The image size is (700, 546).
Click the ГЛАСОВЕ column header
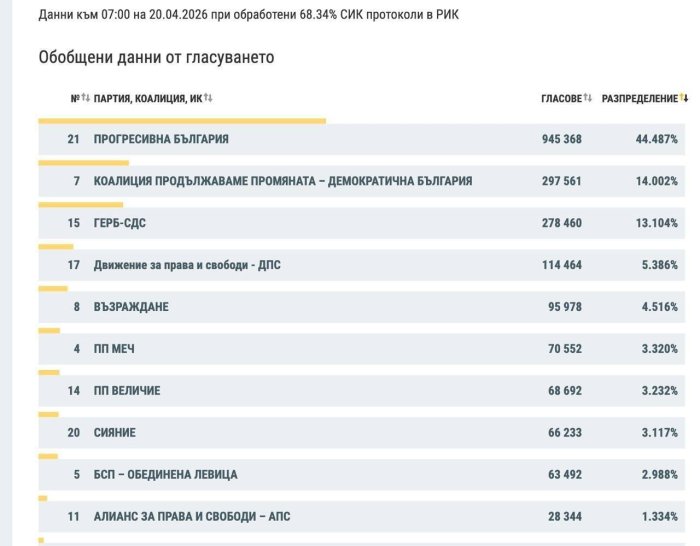click(561, 98)
